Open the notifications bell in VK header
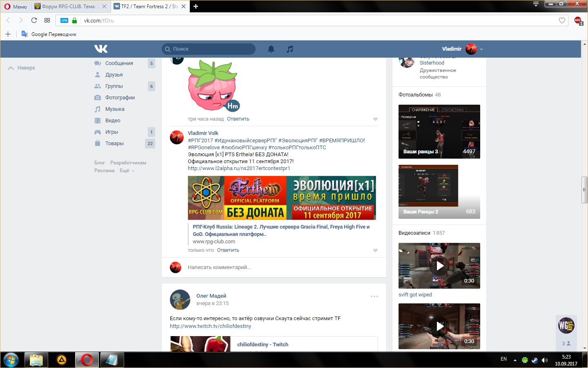 (271, 49)
